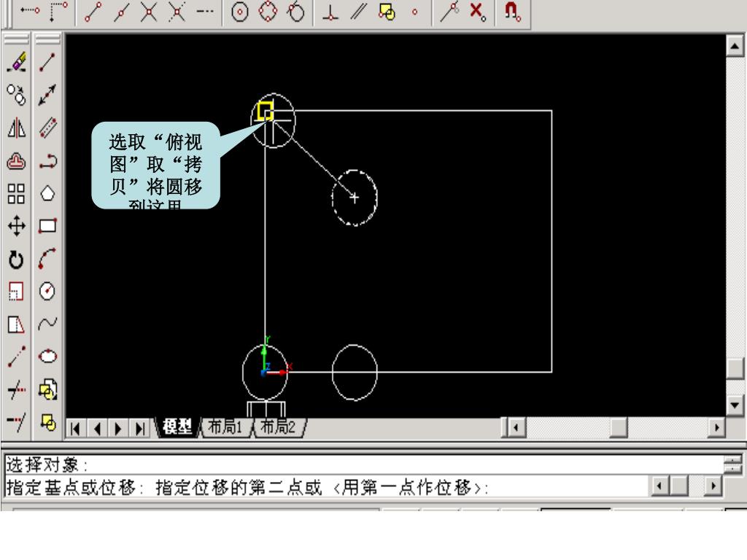Switch to the 布局2 tab

click(x=278, y=427)
